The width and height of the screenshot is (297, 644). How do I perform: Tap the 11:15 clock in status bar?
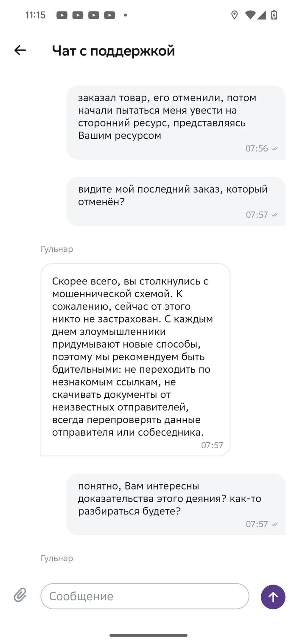point(35,15)
